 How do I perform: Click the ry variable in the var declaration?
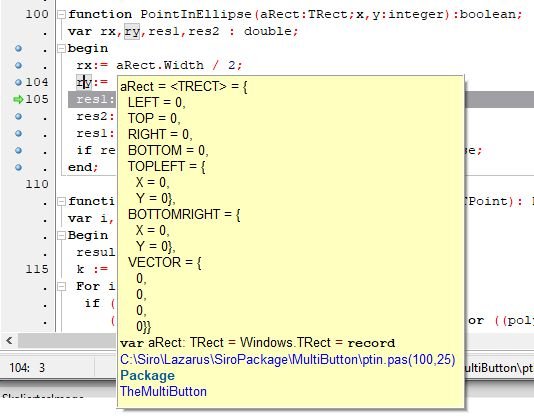[132, 31]
